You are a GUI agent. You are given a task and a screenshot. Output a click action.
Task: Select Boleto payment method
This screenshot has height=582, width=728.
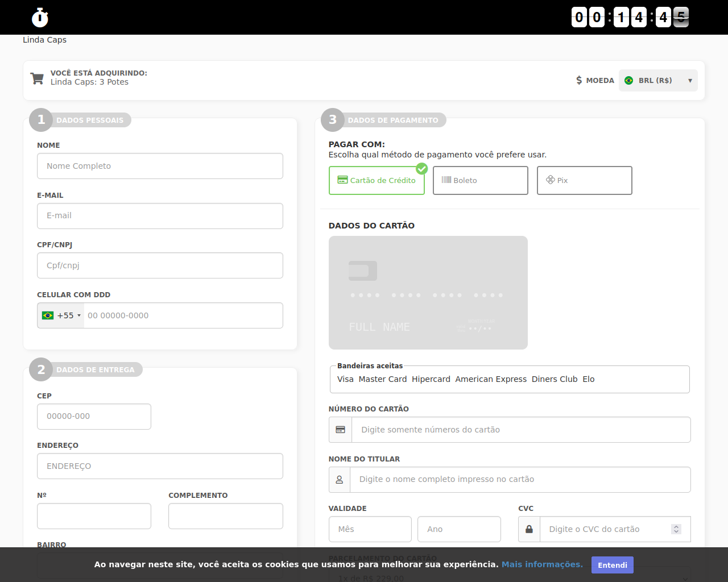tap(481, 180)
